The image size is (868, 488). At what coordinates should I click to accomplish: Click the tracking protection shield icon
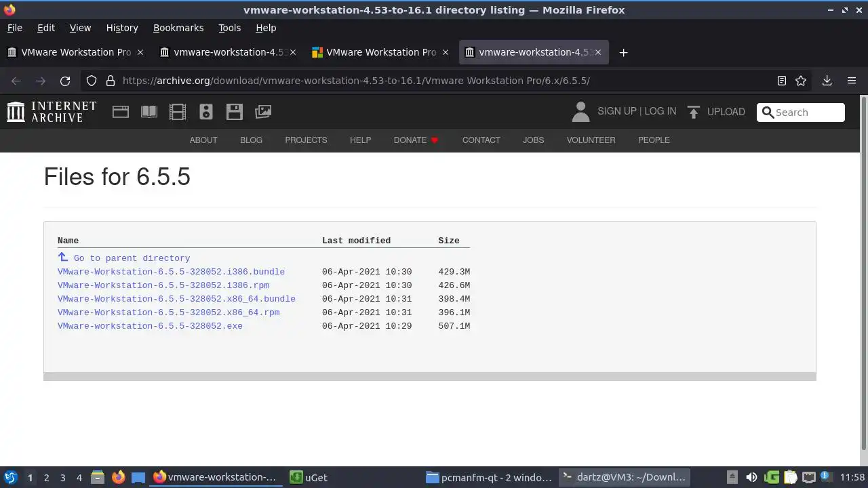click(x=92, y=81)
